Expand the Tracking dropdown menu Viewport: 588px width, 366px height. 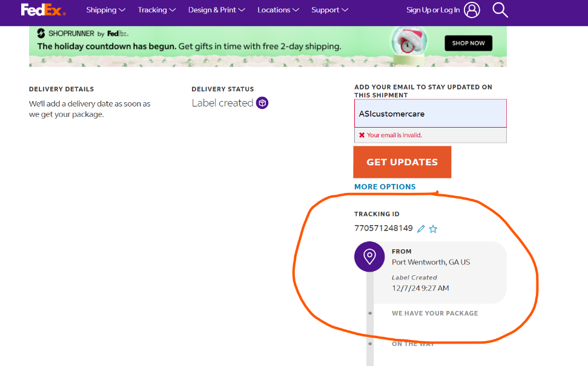click(157, 10)
